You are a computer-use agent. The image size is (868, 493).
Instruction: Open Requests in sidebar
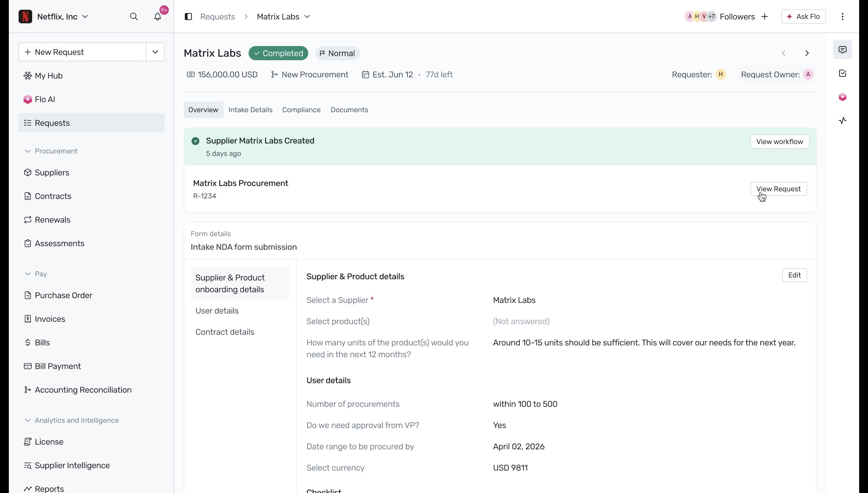(92, 123)
